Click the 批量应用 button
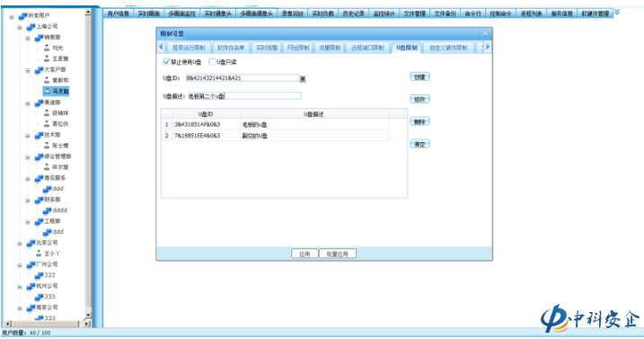Image resolution: width=644 pixels, height=339 pixels. 337,254
